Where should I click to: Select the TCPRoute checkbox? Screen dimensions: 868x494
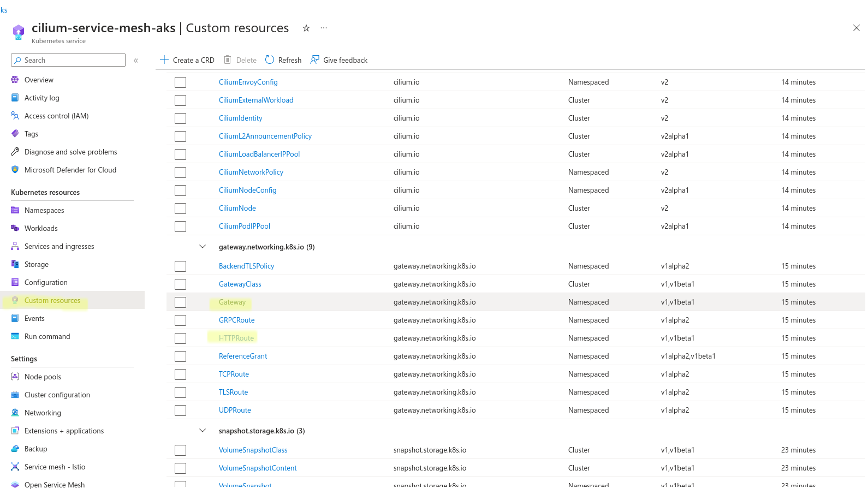point(180,374)
